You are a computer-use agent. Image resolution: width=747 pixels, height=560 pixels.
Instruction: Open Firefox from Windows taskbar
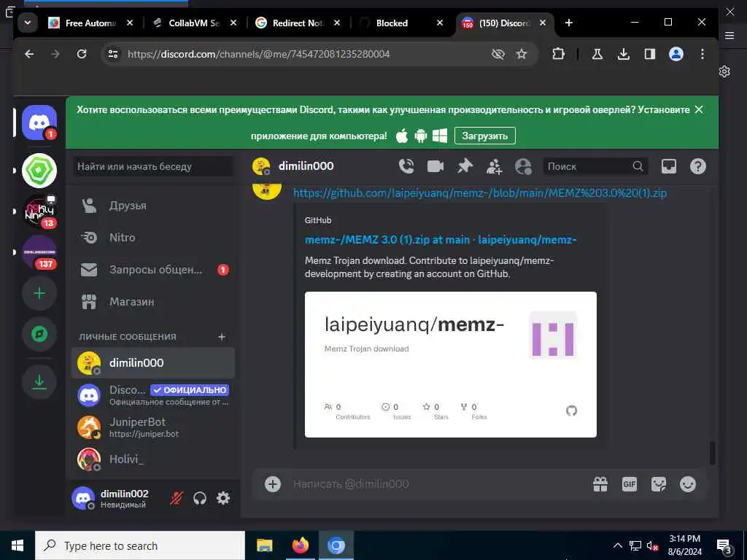pos(300,545)
